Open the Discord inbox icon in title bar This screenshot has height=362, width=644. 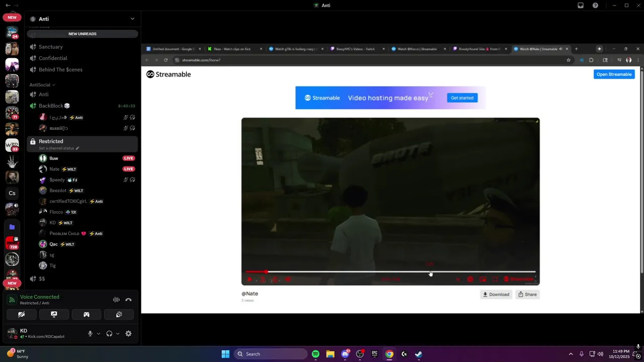coord(581,6)
